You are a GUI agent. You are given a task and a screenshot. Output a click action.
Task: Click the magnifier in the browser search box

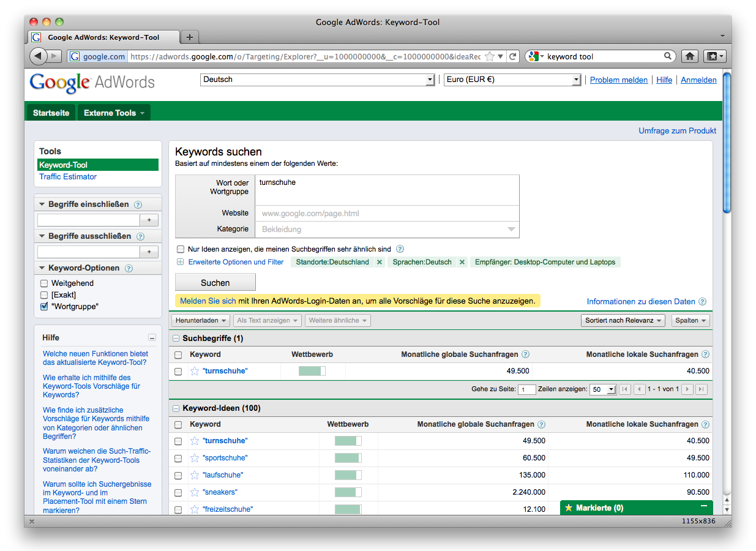tap(668, 56)
